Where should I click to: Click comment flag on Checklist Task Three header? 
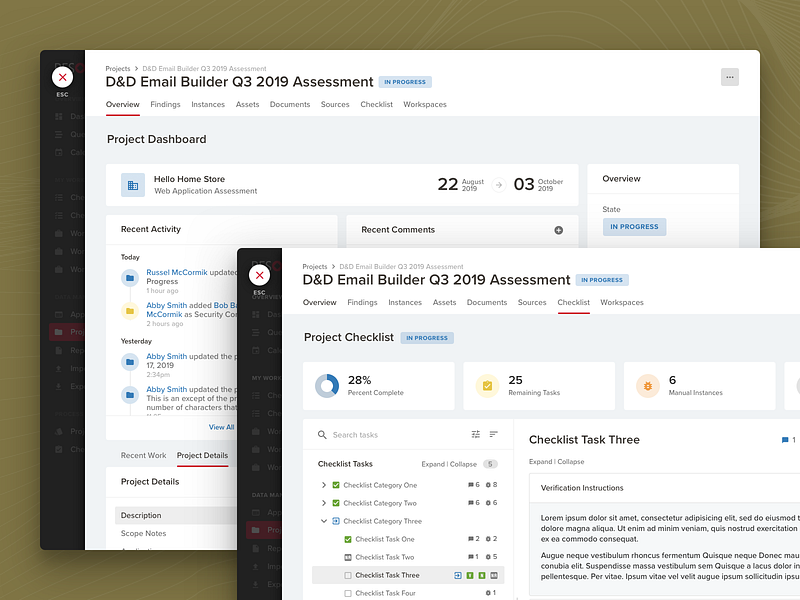tap(785, 440)
